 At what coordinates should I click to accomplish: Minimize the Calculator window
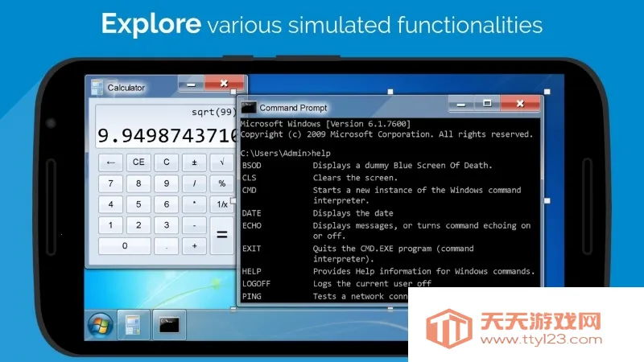coord(191,84)
